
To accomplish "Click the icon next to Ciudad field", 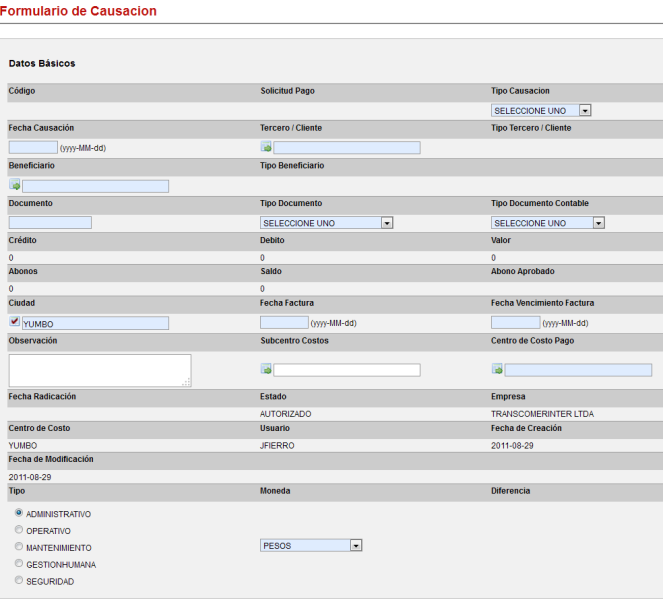I will point(15,323).
